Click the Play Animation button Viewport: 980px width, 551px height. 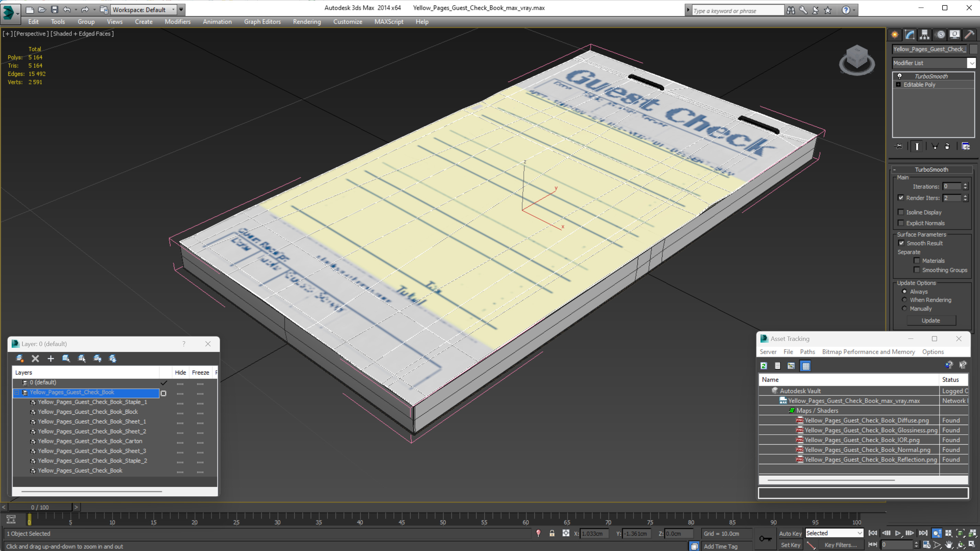coord(898,533)
